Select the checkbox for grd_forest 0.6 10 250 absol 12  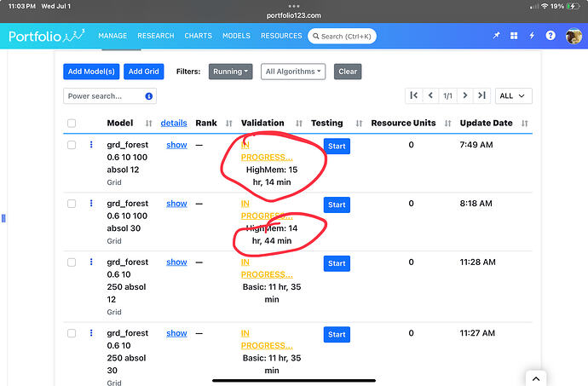click(x=72, y=262)
